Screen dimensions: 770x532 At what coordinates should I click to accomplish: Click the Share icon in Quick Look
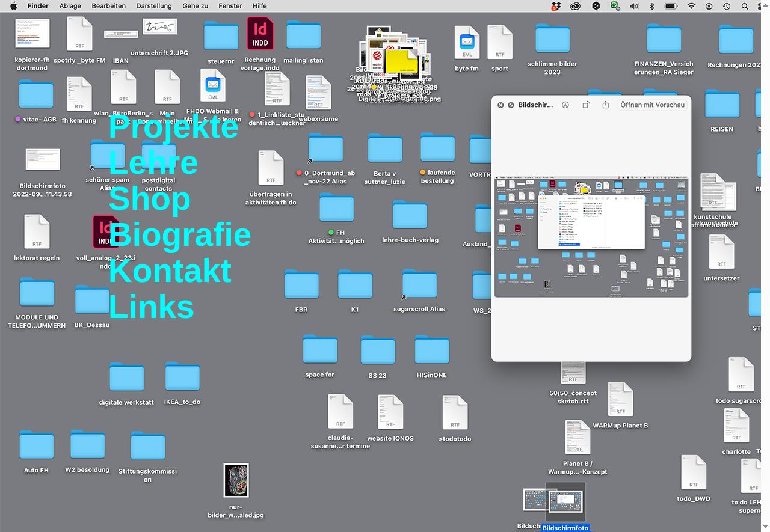[605, 105]
